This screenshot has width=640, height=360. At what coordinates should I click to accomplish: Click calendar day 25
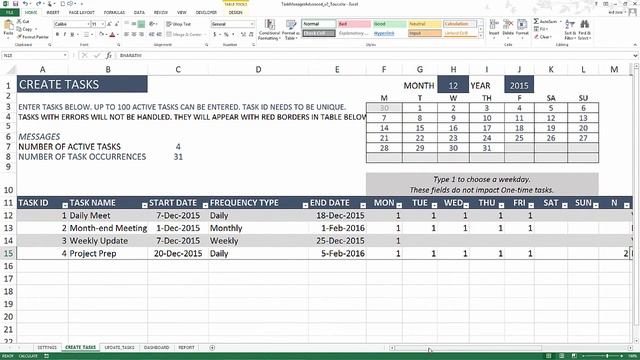(519, 138)
